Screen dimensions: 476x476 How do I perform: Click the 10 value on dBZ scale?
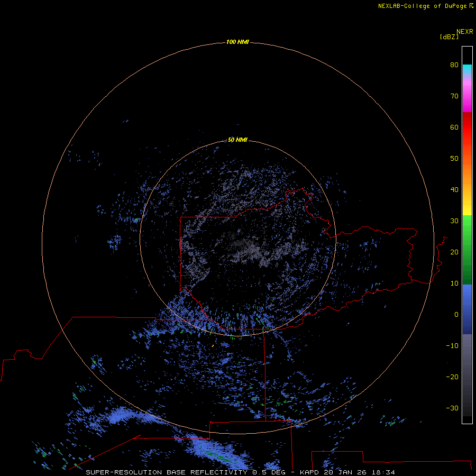pyautogui.click(x=454, y=283)
